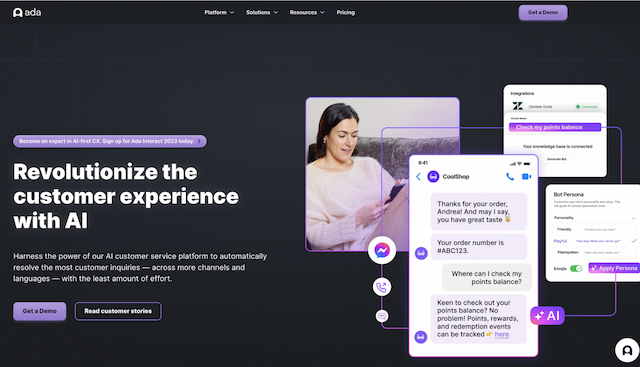Expand the Solutions dropdown menu
The height and width of the screenshot is (367, 640).
[x=262, y=13]
